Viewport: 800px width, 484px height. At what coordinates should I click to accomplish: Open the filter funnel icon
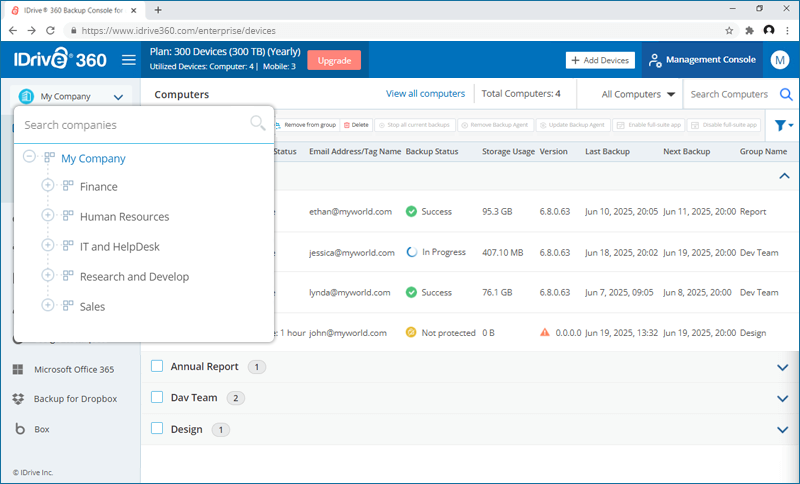[783, 125]
